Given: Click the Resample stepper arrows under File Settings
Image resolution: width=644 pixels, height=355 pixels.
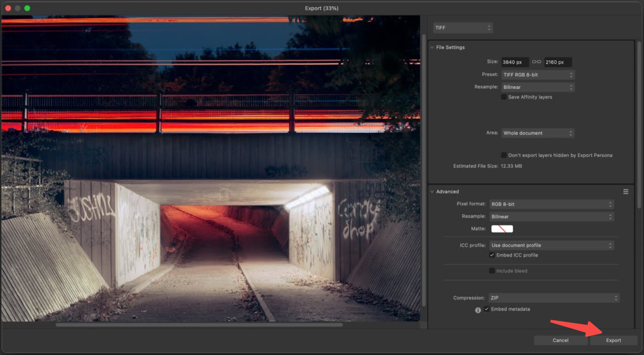Looking at the screenshot, I should tap(572, 87).
